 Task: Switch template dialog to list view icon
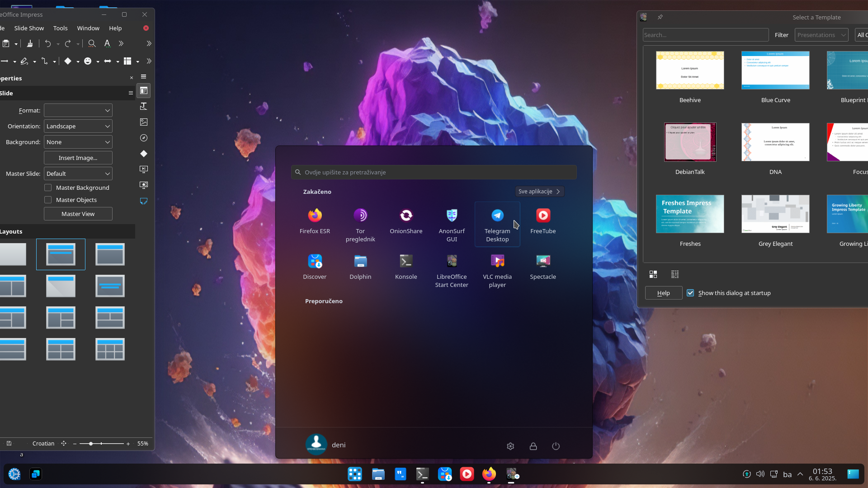pyautogui.click(x=675, y=274)
